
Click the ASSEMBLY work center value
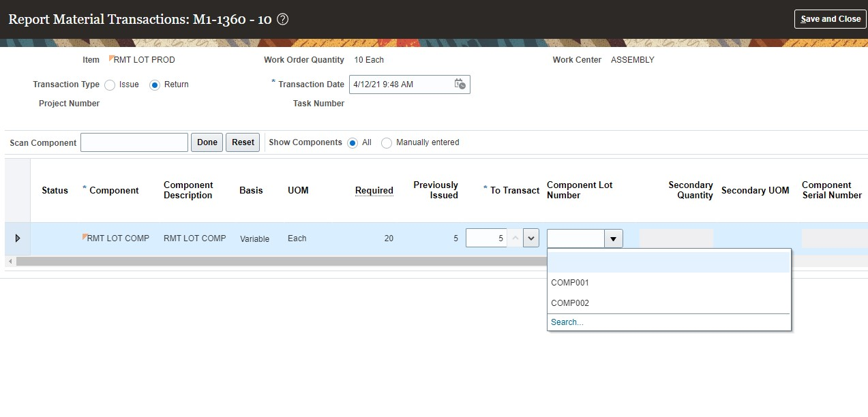tap(633, 60)
